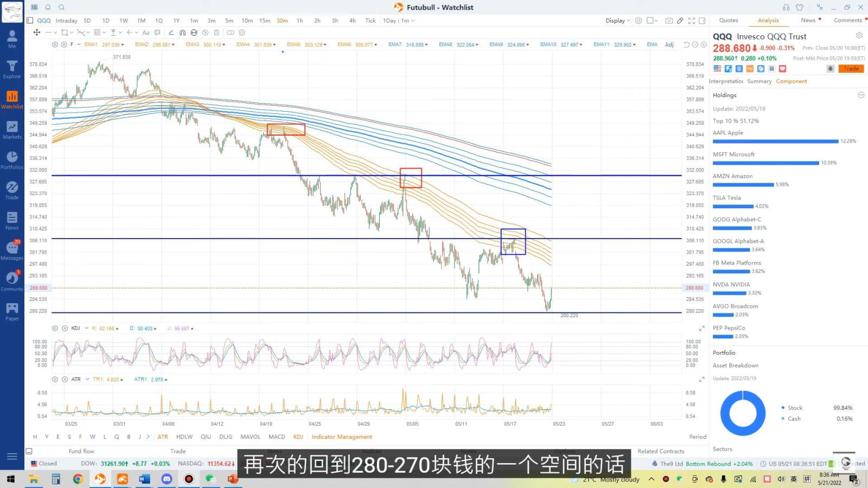This screenshot has width=868, height=488.
Task: Open the Markets sidebar icon
Action: coord(12,130)
